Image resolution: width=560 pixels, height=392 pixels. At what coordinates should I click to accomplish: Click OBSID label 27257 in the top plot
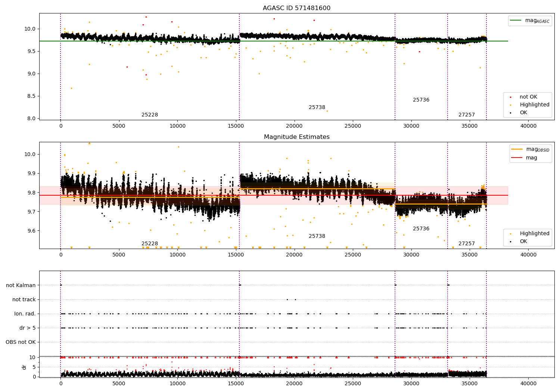[467, 115]
